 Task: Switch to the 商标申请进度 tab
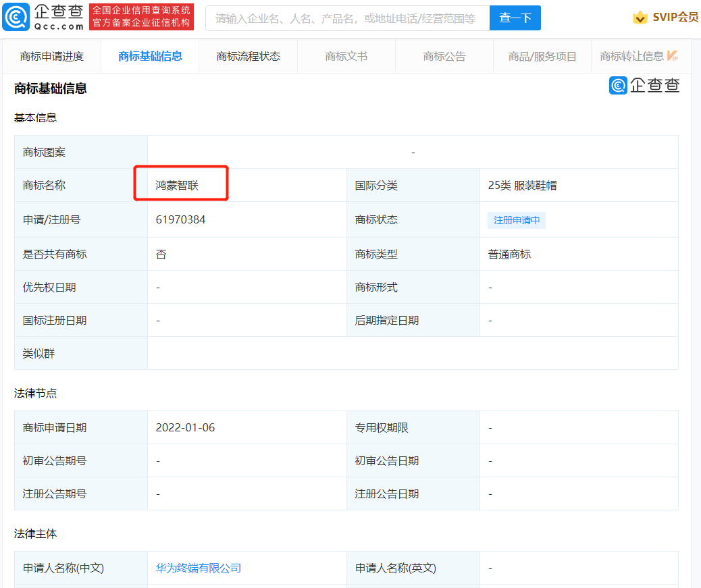pos(51,56)
